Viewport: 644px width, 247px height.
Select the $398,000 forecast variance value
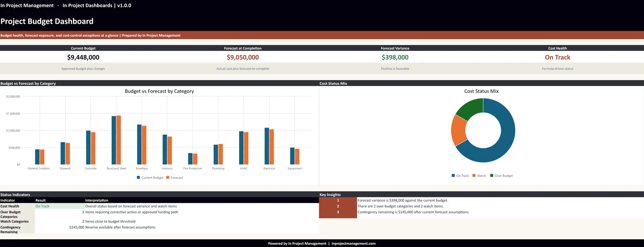[395, 58]
